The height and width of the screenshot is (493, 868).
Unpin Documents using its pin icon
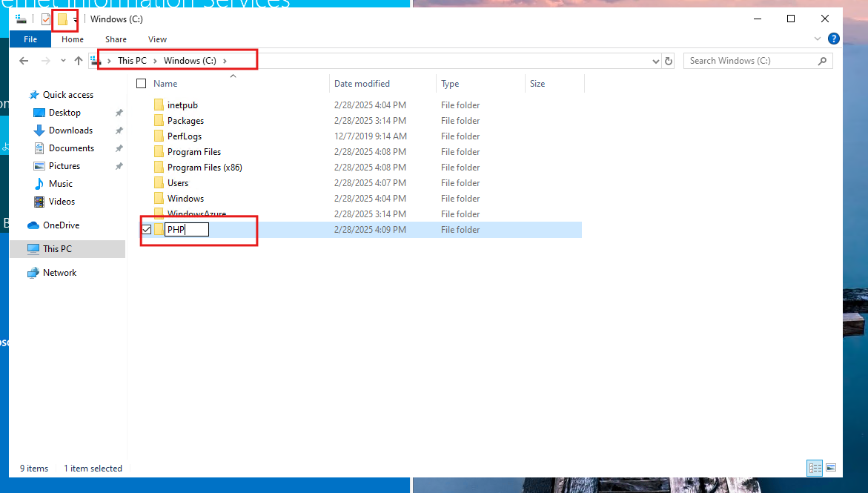click(119, 148)
